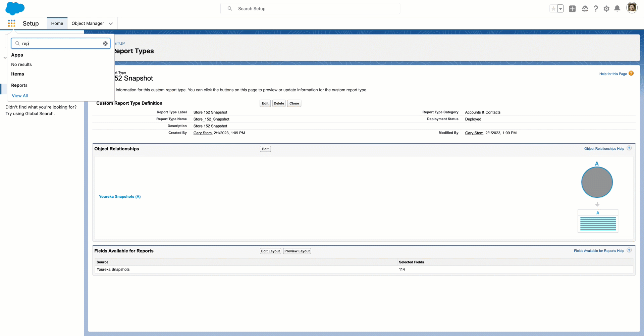Open the App Launcher grid icon
The width and height of the screenshot is (644, 336).
[12, 23]
